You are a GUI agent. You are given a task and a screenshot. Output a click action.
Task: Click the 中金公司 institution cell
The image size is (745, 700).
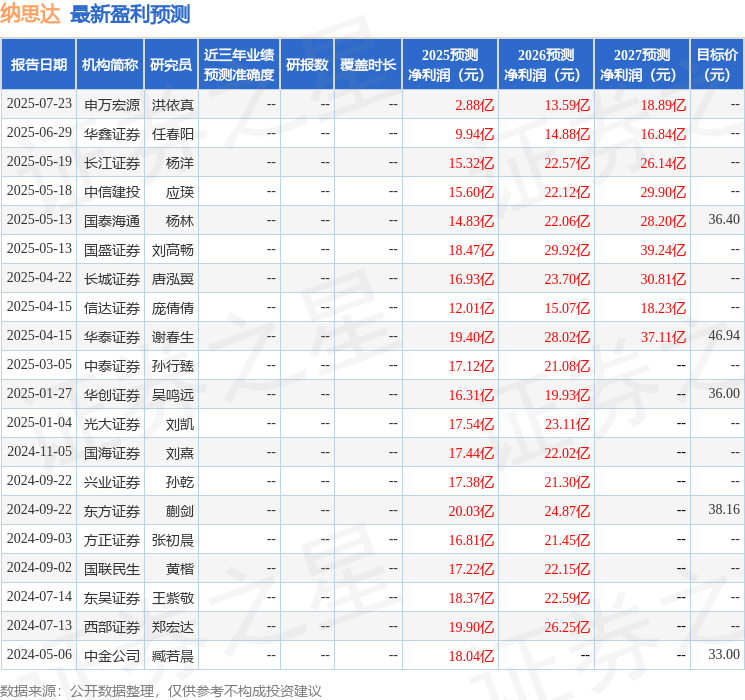coord(112,656)
